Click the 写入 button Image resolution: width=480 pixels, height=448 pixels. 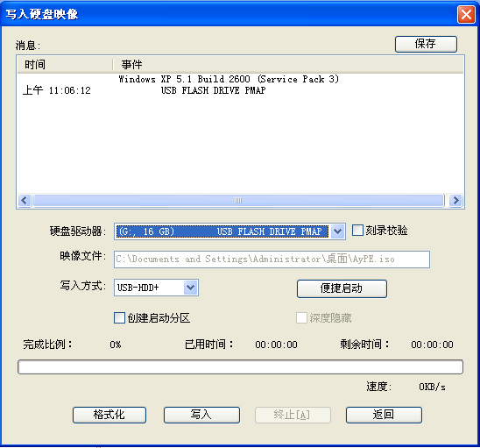pos(201,415)
